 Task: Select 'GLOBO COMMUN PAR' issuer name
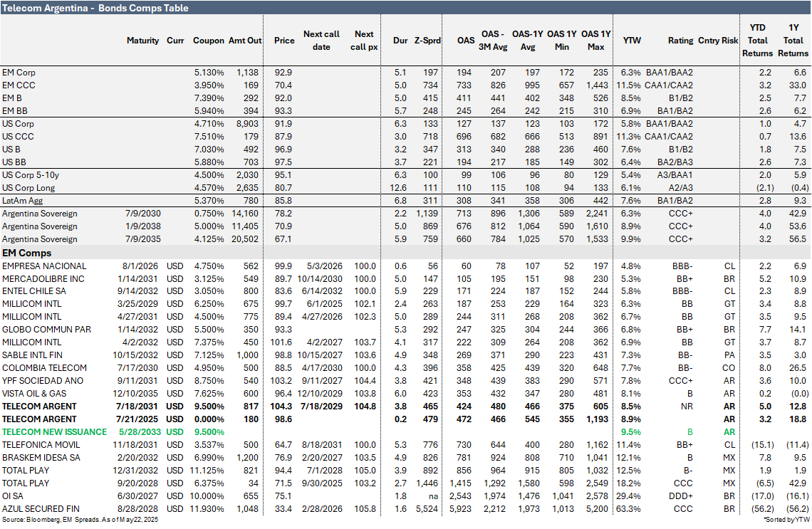(46, 329)
